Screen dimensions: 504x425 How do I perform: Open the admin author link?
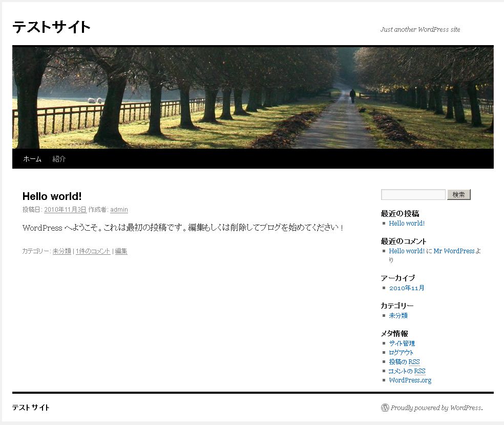[x=119, y=210]
